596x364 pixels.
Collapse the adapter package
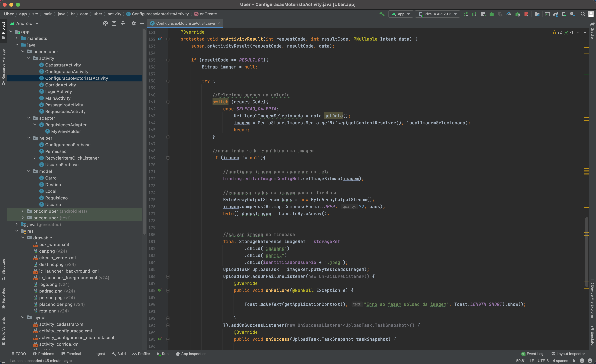coord(29,118)
